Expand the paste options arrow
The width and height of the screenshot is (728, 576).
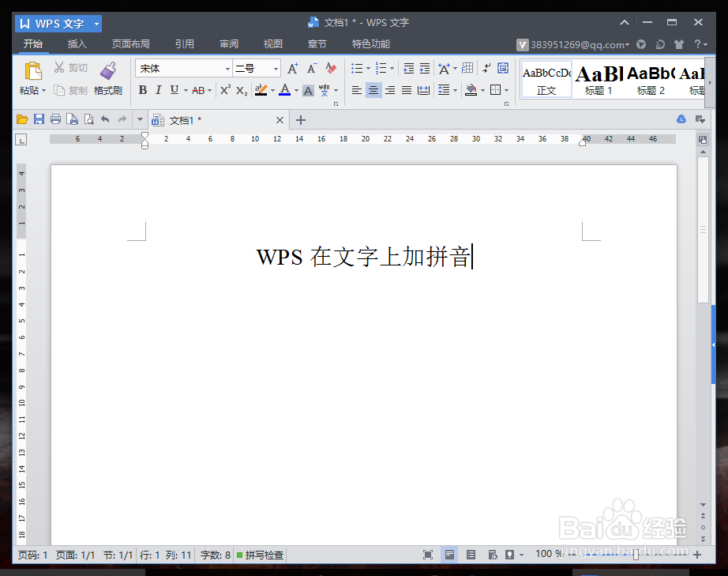(x=43, y=91)
